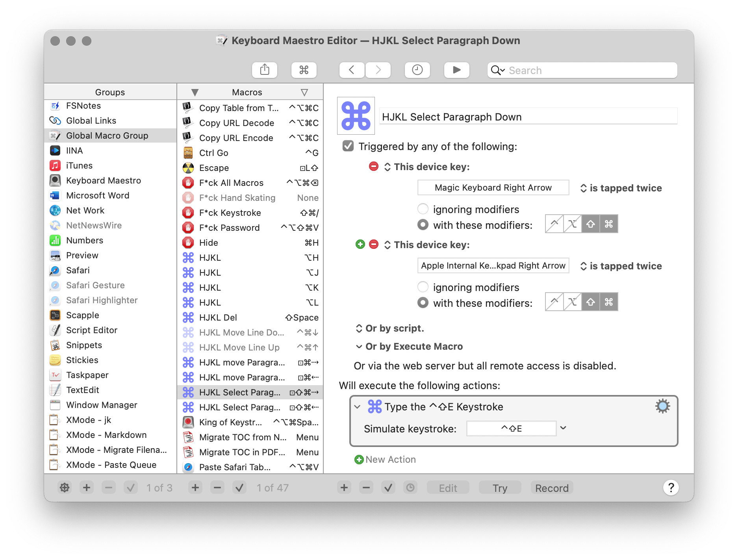The width and height of the screenshot is (738, 560).
Task: Click the Simulate keystroke field
Action: coord(511,428)
